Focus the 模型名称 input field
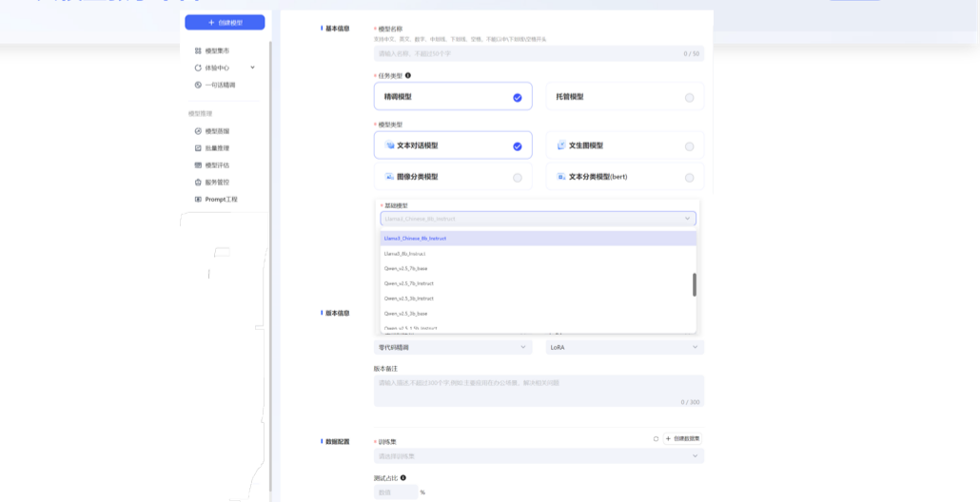The height and width of the screenshot is (502, 980). (539, 53)
